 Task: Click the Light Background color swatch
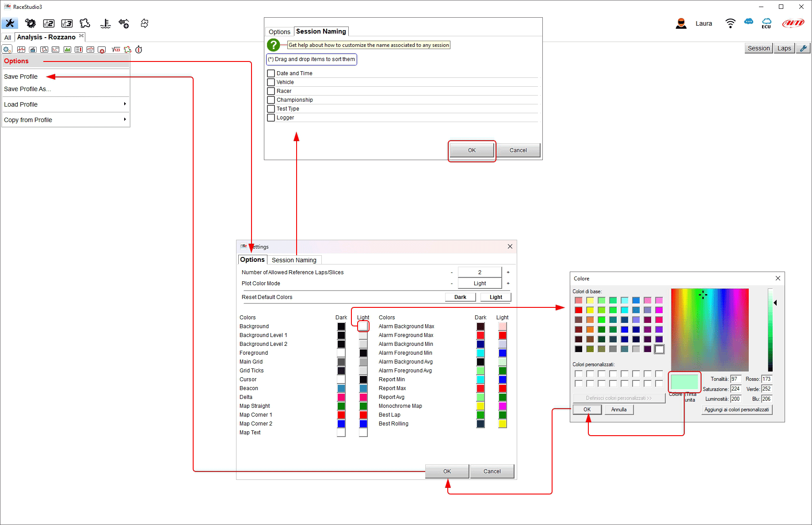click(x=363, y=326)
